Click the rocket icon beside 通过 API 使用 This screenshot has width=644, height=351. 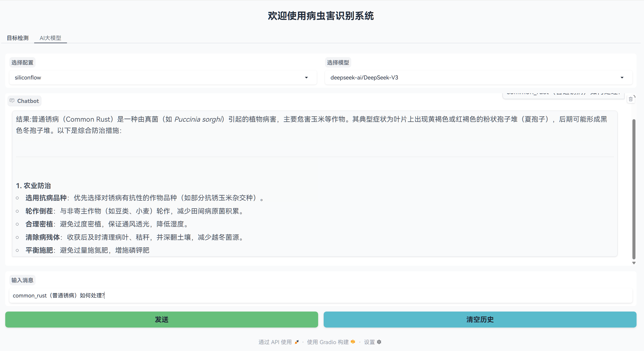pyautogui.click(x=297, y=342)
